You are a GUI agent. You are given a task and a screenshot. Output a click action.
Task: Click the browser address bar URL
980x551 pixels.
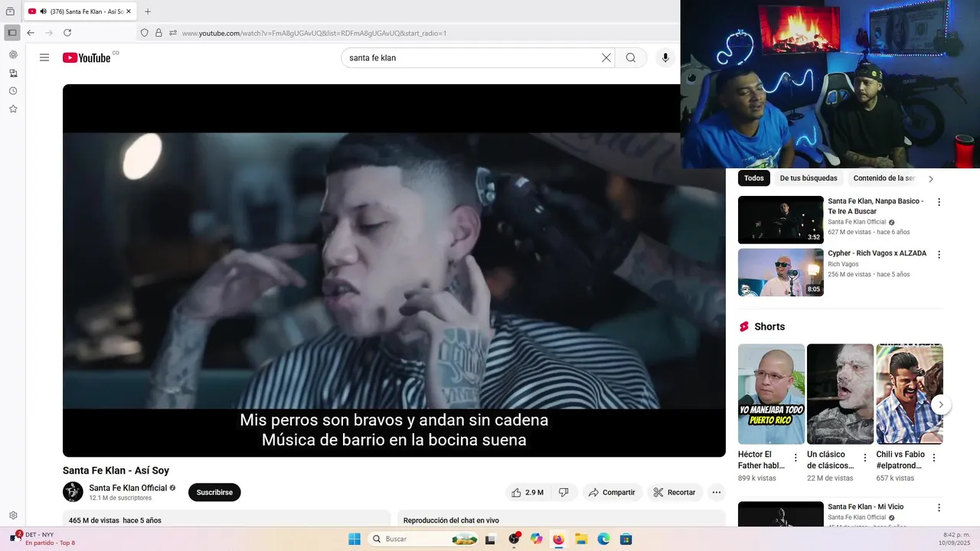(x=314, y=34)
